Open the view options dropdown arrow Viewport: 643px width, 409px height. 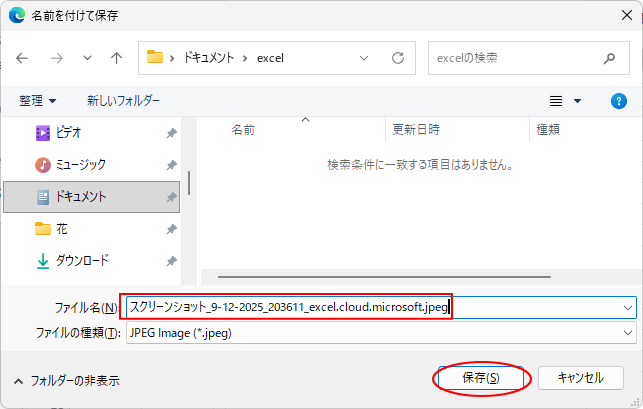pyautogui.click(x=577, y=101)
